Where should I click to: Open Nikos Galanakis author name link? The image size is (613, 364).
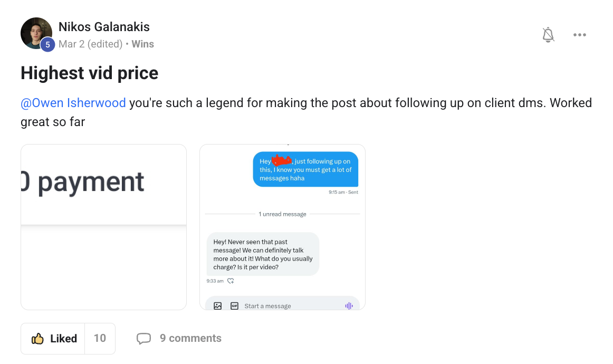pyautogui.click(x=104, y=27)
